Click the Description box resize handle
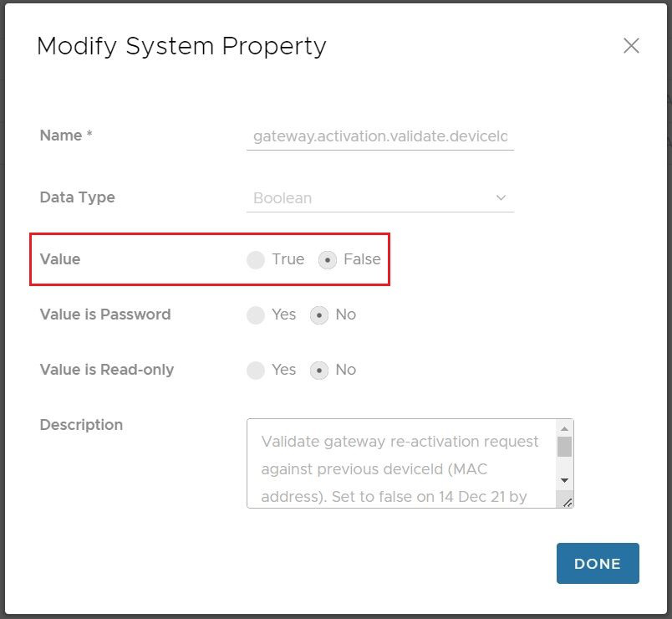This screenshot has width=672, height=619. 568,502
